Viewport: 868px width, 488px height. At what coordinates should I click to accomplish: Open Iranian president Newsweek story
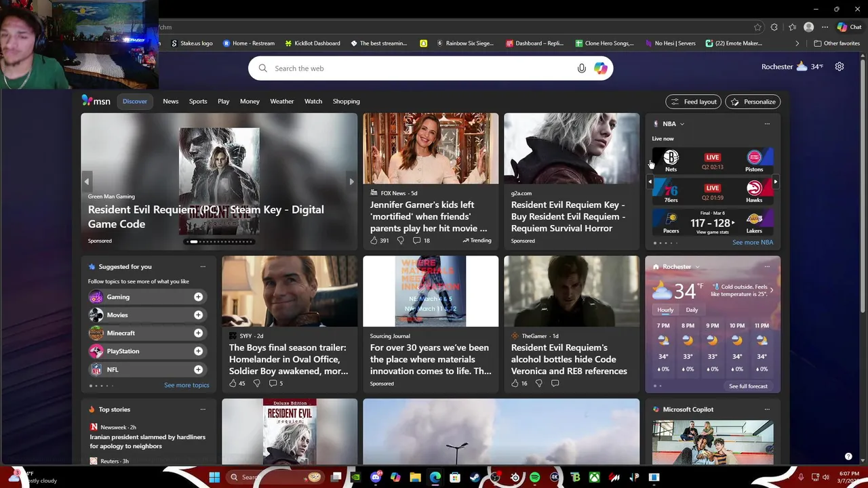[148, 441]
